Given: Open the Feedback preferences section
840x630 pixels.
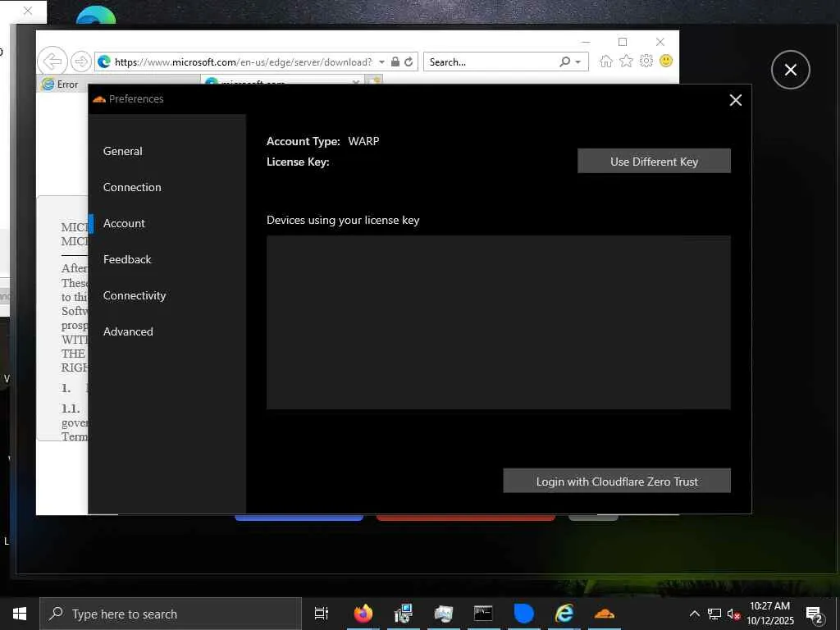Looking at the screenshot, I should pyautogui.click(x=127, y=259).
